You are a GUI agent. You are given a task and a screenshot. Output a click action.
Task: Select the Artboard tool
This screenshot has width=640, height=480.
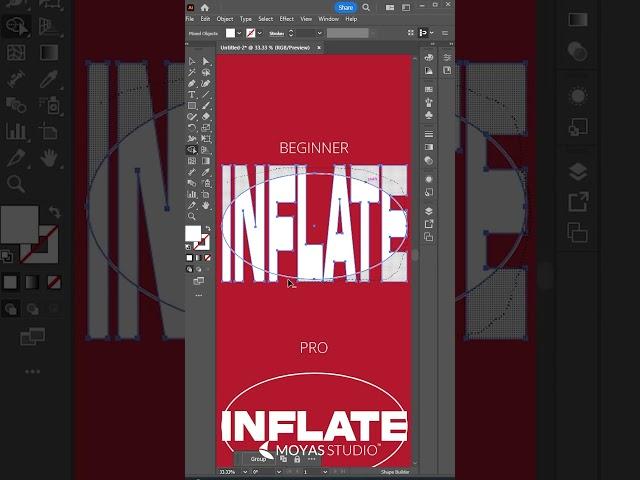pos(206,194)
